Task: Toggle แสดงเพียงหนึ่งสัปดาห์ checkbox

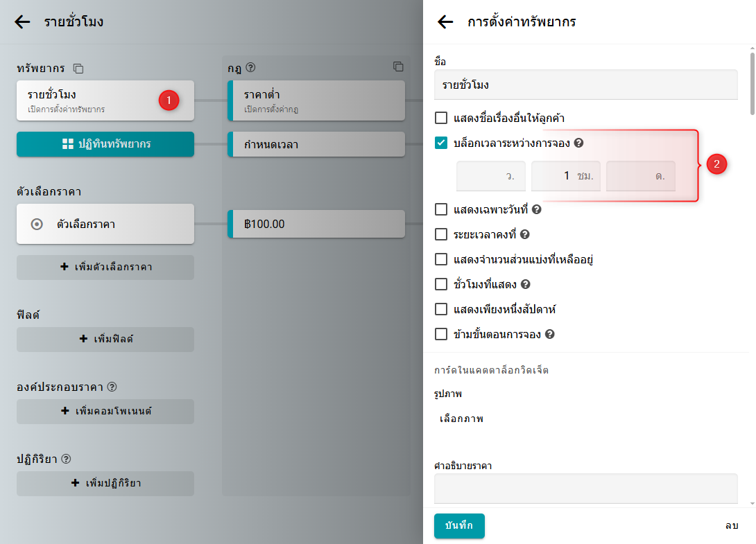Action: pyautogui.click(x=441, y=309)
